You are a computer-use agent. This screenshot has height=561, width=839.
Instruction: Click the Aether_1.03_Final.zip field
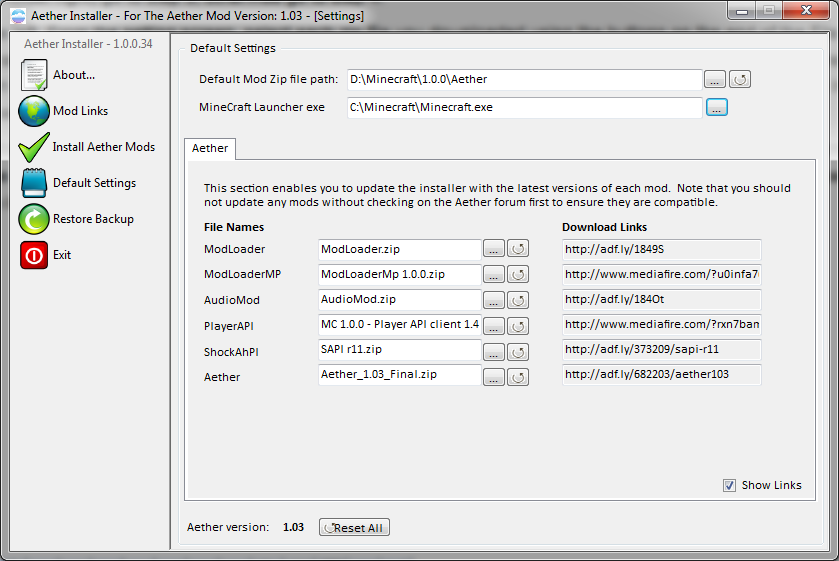pyautogui.click(x=400, y=375)
